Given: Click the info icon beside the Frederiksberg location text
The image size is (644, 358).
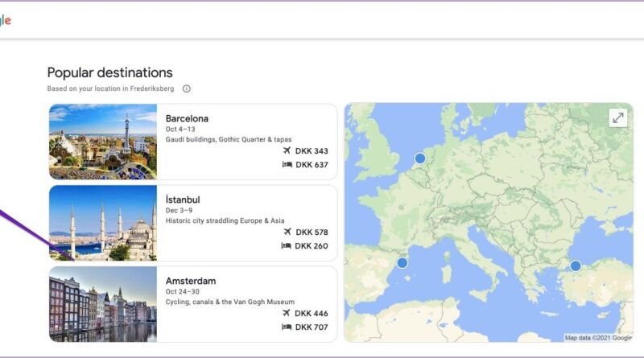Looking at the screenshot, I should pyautogui.click(x=187, y=88).
